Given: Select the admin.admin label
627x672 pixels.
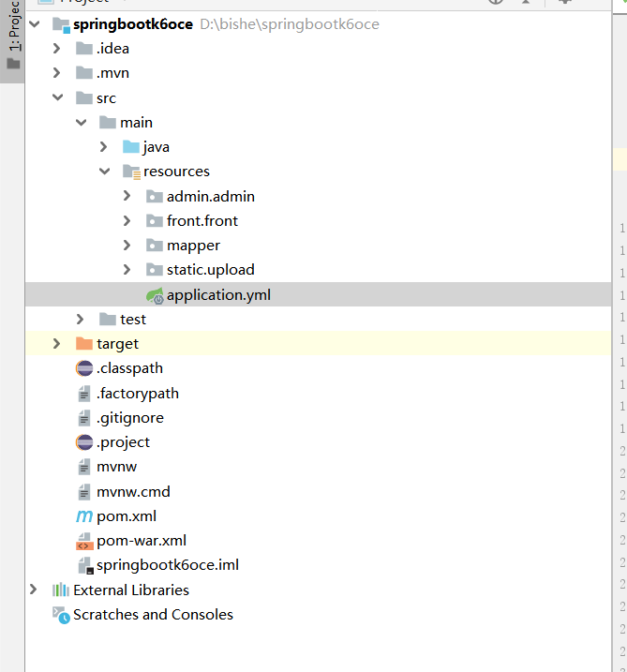Looking at the screenshot, I should click(211, 196).
